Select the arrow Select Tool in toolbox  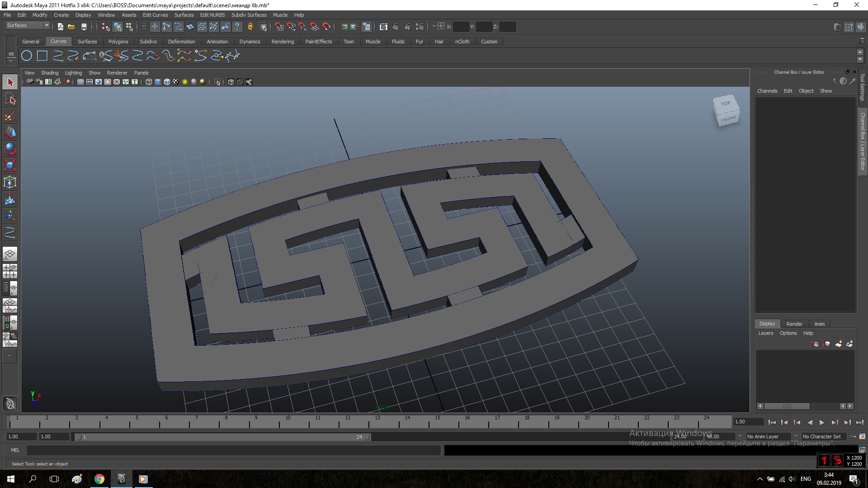(x=10, y=82)
